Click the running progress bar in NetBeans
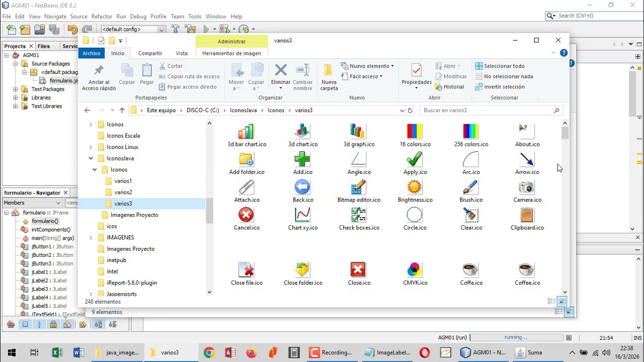The image size is (644, 362). click(516, 338)
